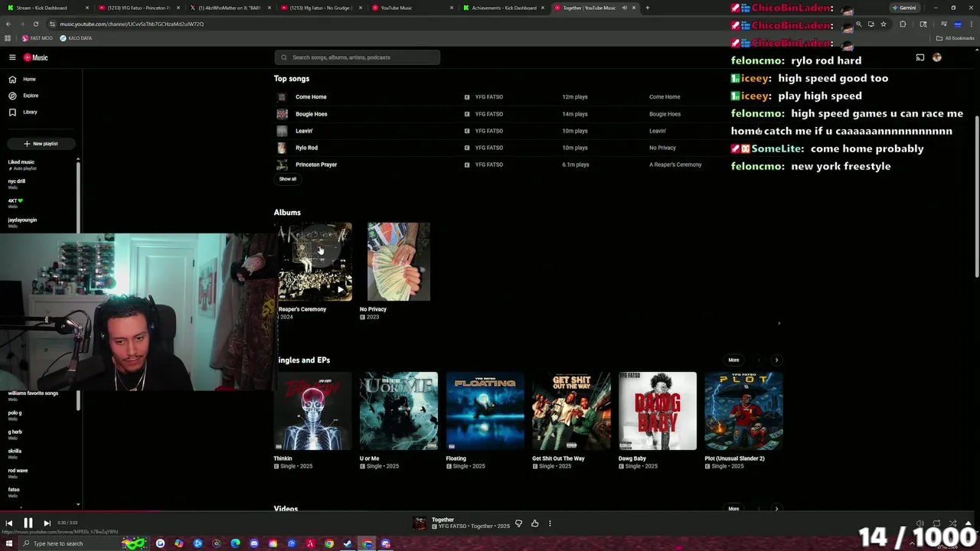Image resolution: width=980 pixels, height=551 pixels.
Task: Click More for Singles and EPs
Action: pos(733,360)
